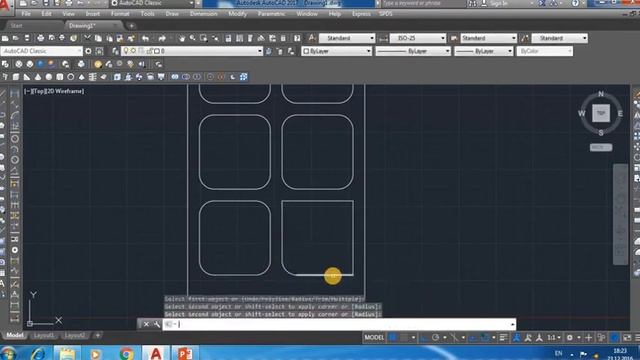Click the AutoCAD application menu button

click(5, 6)
